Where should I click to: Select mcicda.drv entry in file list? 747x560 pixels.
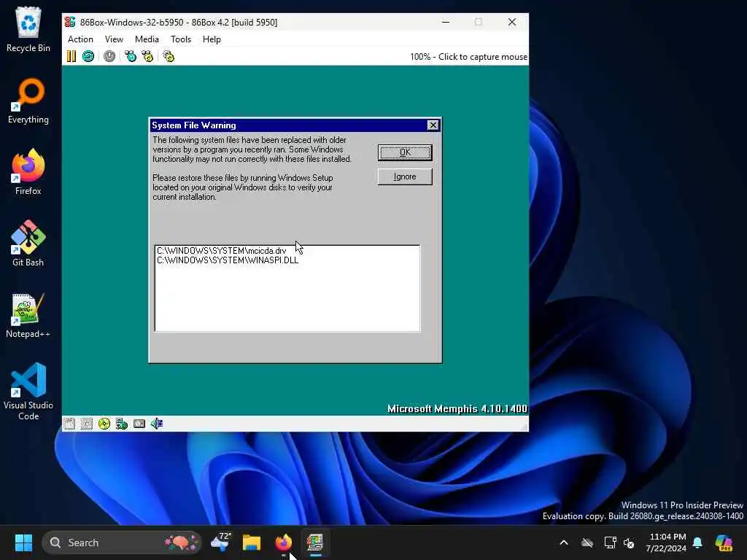point(222,251)
